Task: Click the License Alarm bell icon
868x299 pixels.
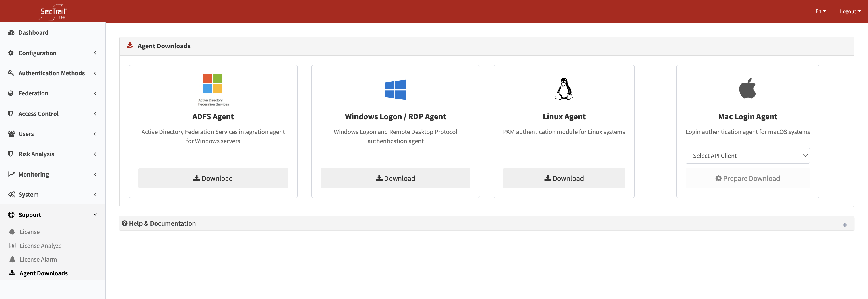Action: pyautogui.click(x=12, y=259)
